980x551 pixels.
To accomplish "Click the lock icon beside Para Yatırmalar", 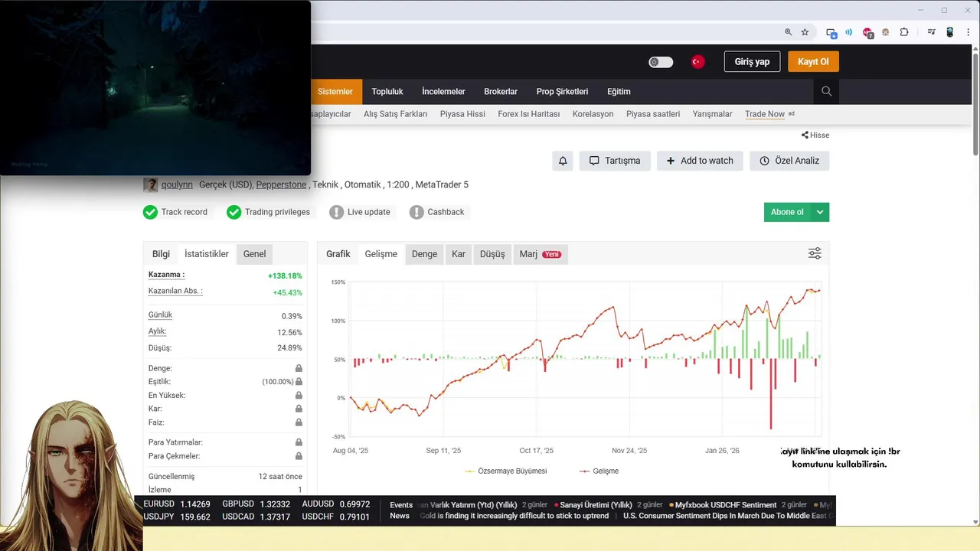I will tap(299, 442).
